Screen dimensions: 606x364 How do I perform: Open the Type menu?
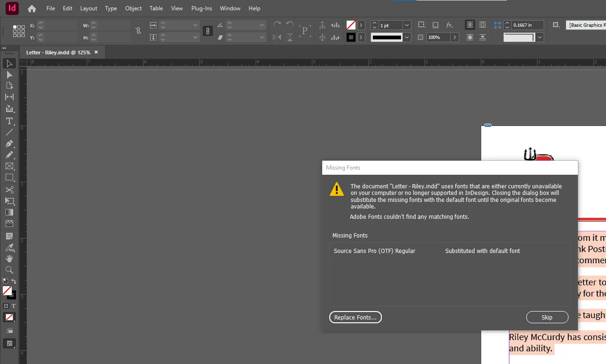tap(111, 8)
